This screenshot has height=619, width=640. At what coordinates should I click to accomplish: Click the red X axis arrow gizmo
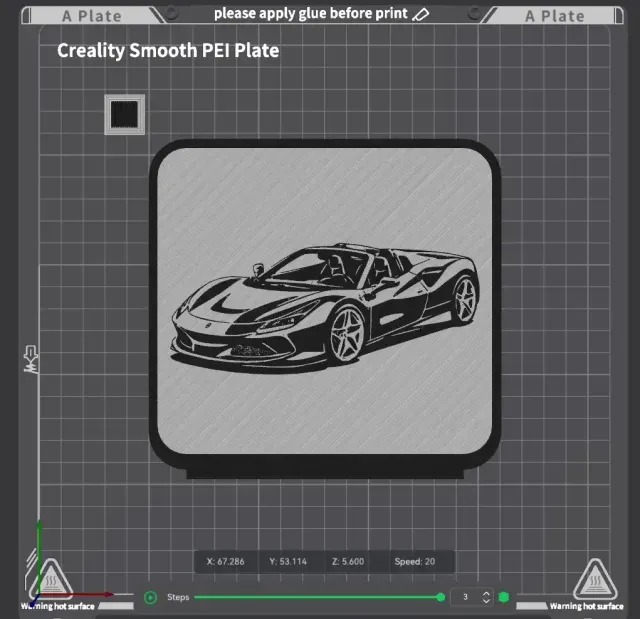tap(78, 594)
